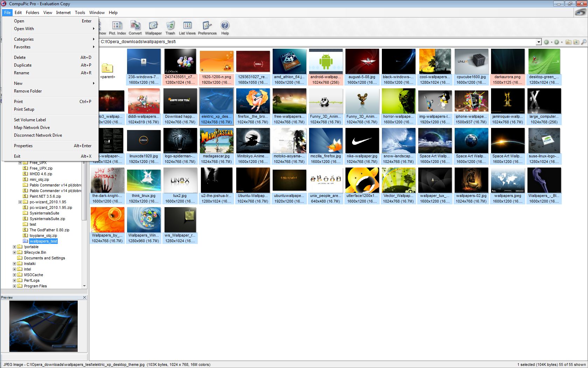The width and height of the screenshot is (588, 368).
Task: Click the Free_UPX.zip archive icon
Action: 25,168
